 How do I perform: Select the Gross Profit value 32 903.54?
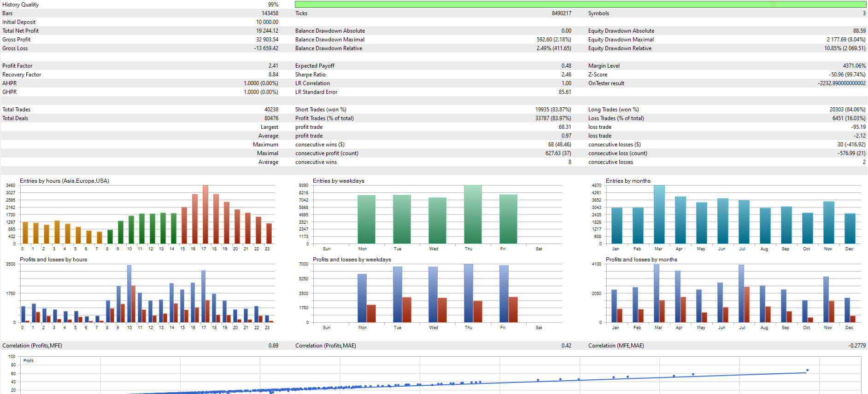point(267,40)
